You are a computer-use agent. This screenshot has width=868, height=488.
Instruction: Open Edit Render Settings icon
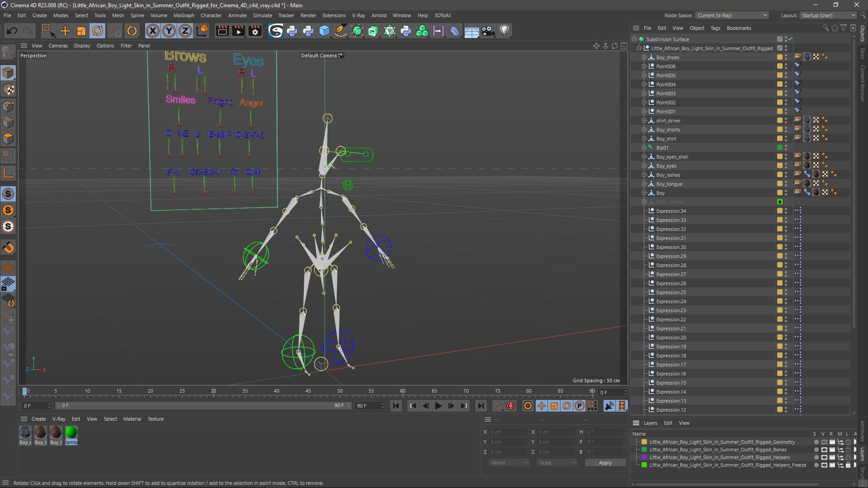pyautogui.click(x=255, y=31)
